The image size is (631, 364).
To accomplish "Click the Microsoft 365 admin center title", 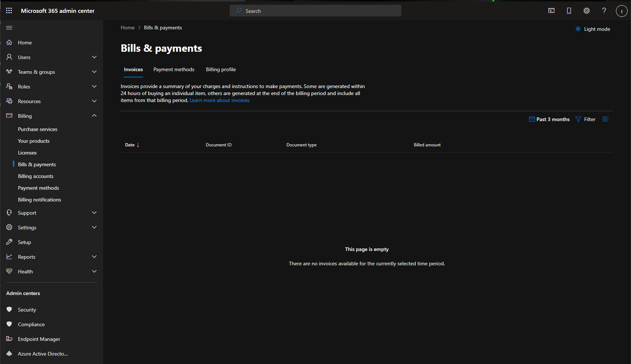I will point(58,11).
